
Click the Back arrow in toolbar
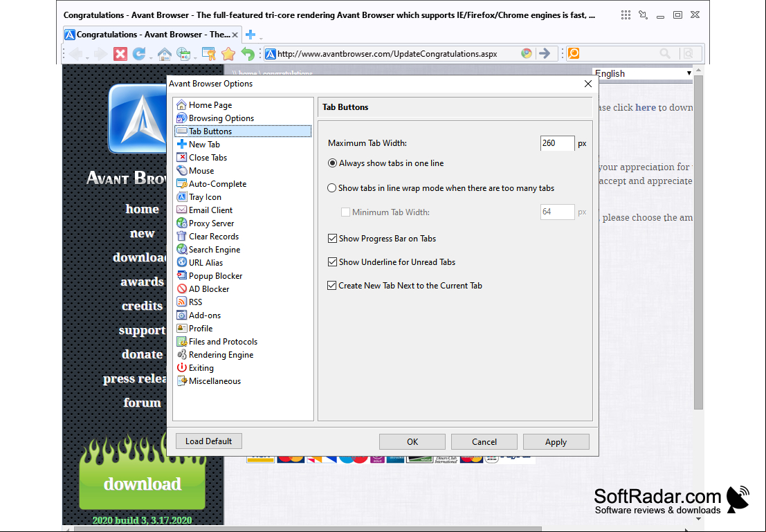point(75,54)
